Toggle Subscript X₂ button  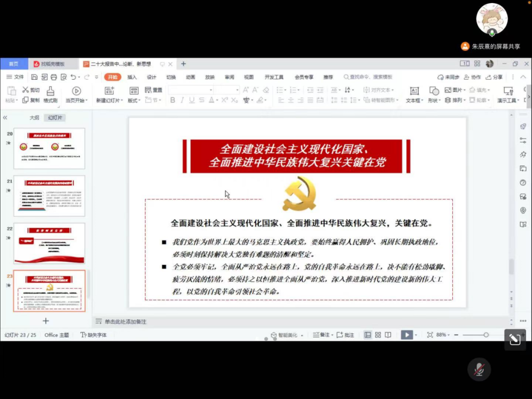pyautogui.click(x=234, y=100)
